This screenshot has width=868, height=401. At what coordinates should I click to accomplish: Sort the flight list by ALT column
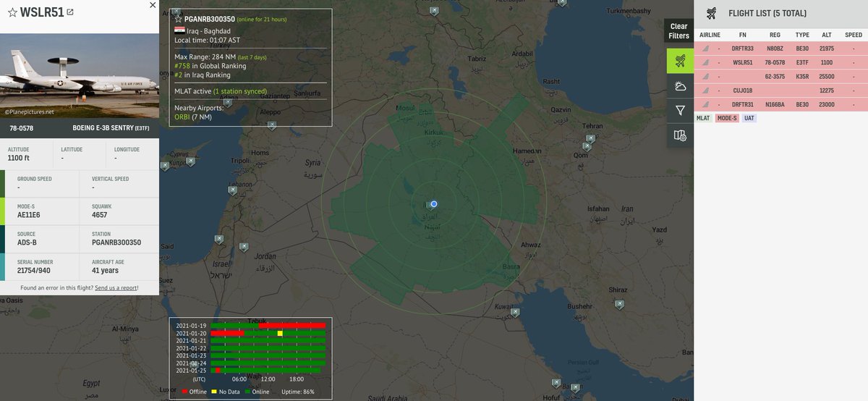coord(827,35)
